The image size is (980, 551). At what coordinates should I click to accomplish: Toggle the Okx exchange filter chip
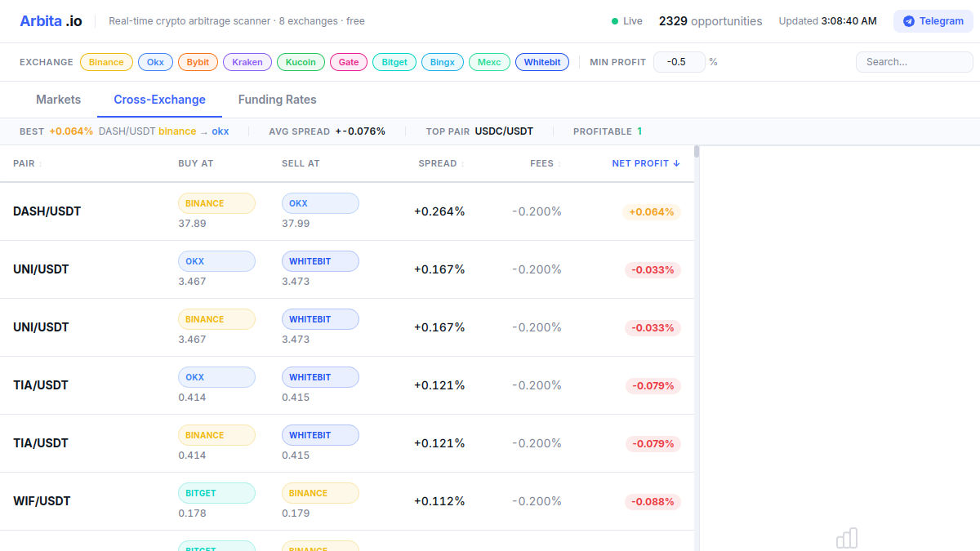coord(155,62)
